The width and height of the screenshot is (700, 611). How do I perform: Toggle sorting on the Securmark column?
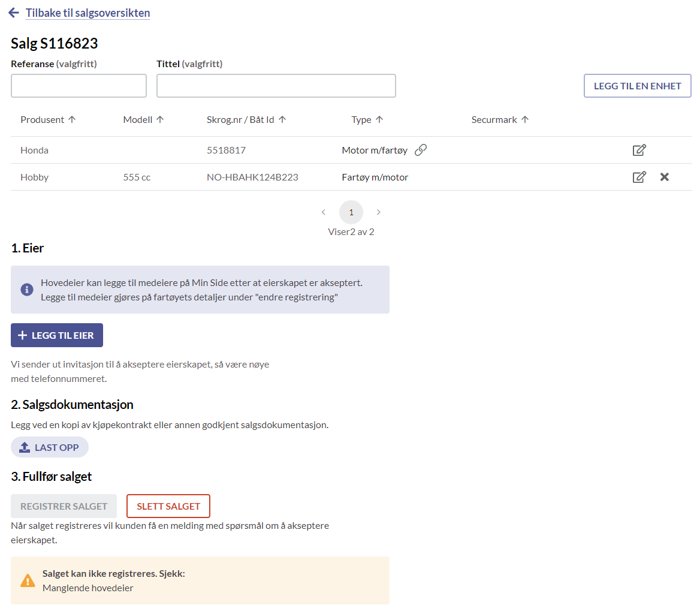(525, 119)
